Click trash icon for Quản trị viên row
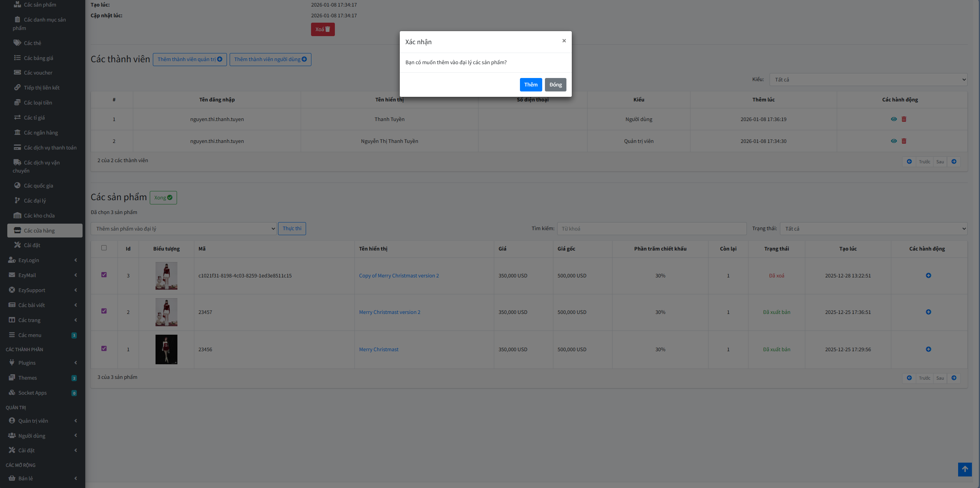This screenshot has width=980, height=488. pos(904,141)
